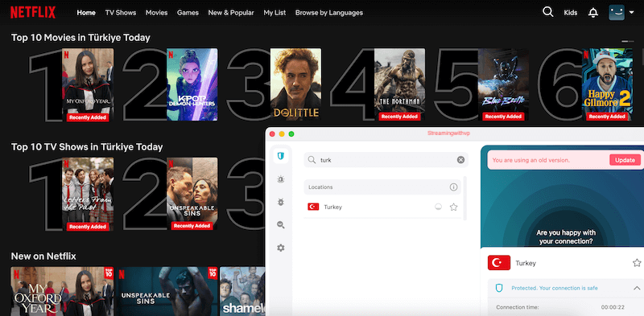Click the 'New on Netflix' row heading
The width and height of the screenshot is (644, 316).
[x=43, y=256]
